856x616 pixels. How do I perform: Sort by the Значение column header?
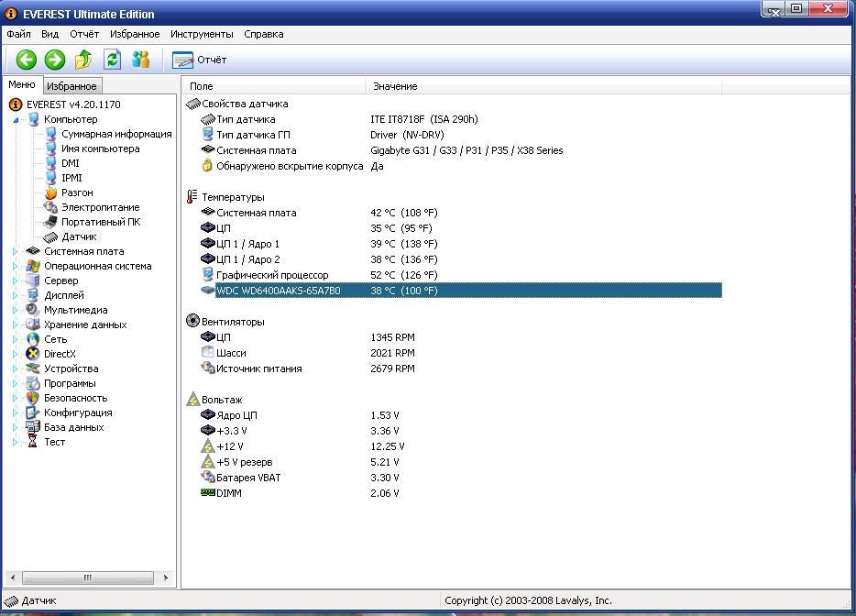coord(543,86)
